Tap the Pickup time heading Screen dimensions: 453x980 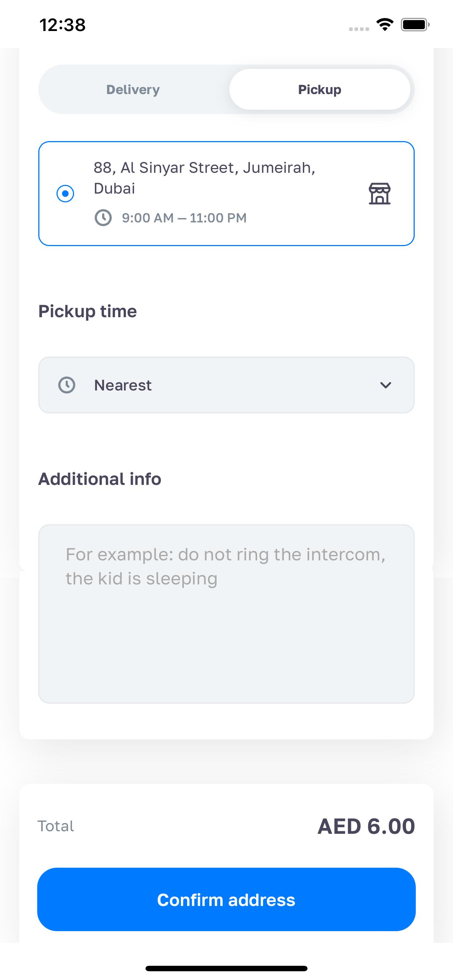click(88, 312)
